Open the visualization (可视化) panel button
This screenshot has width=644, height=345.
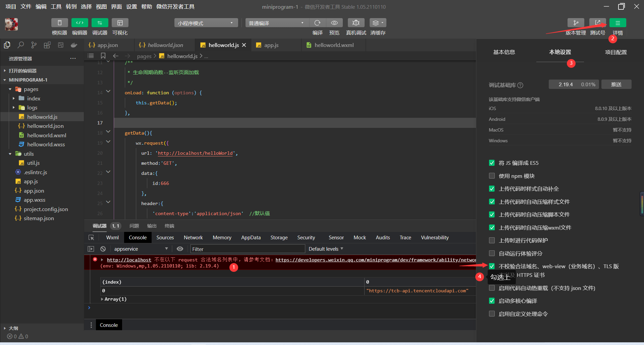120,23
